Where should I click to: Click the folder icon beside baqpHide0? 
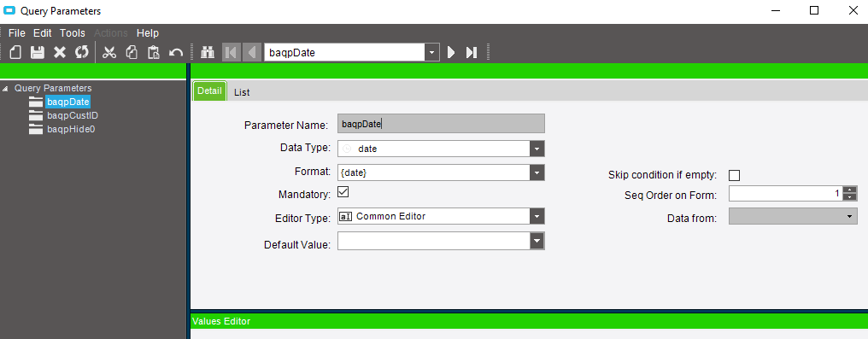(x=36, y=130)
